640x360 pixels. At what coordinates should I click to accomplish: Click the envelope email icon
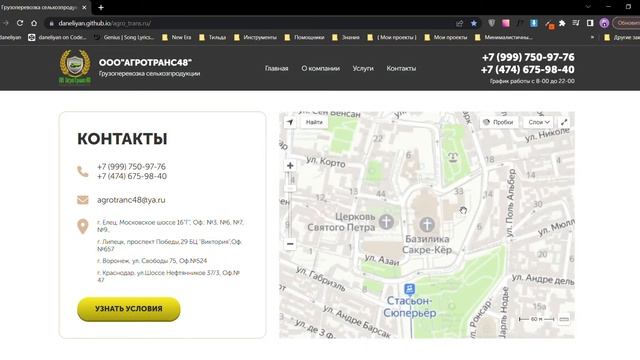coord(83,200)
